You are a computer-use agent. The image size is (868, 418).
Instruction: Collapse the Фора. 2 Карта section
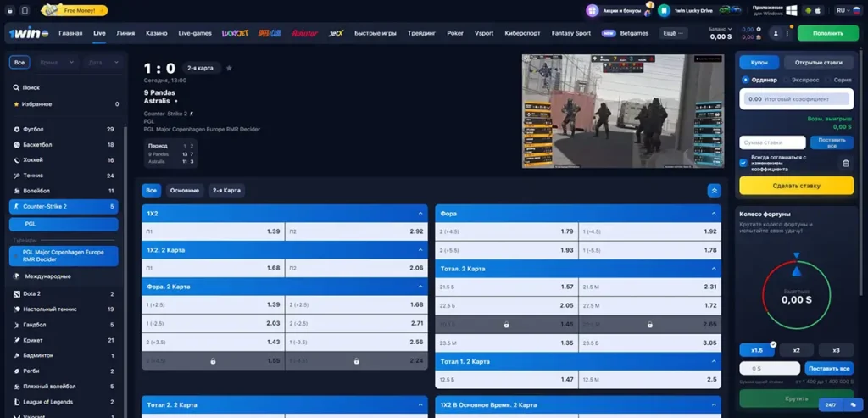[x=420, y=287]
